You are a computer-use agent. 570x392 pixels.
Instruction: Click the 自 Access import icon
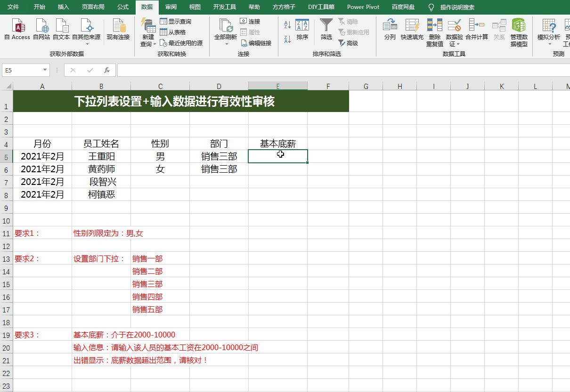point(17,25)
